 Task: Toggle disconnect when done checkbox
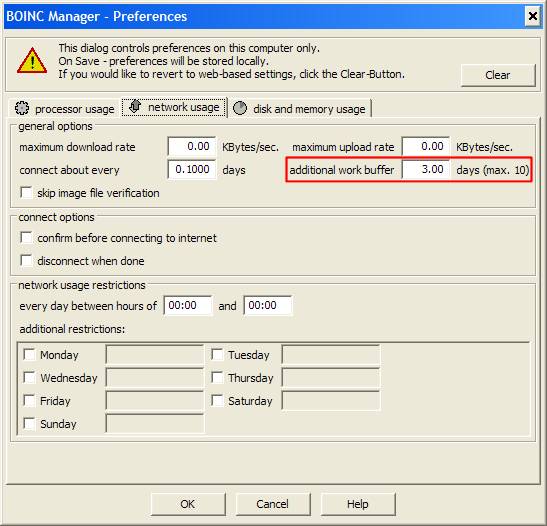(27, 261)
